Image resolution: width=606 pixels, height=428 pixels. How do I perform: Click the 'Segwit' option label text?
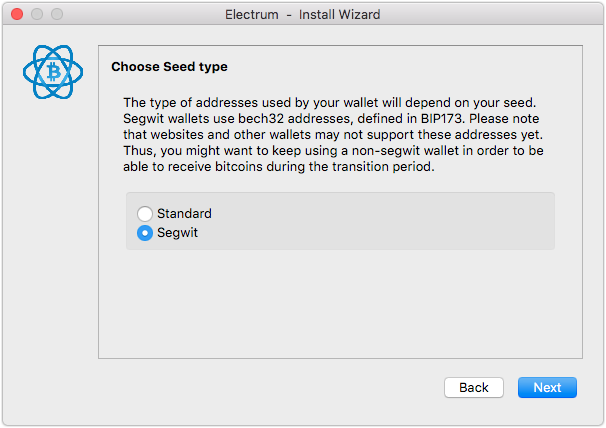[177, 233]
